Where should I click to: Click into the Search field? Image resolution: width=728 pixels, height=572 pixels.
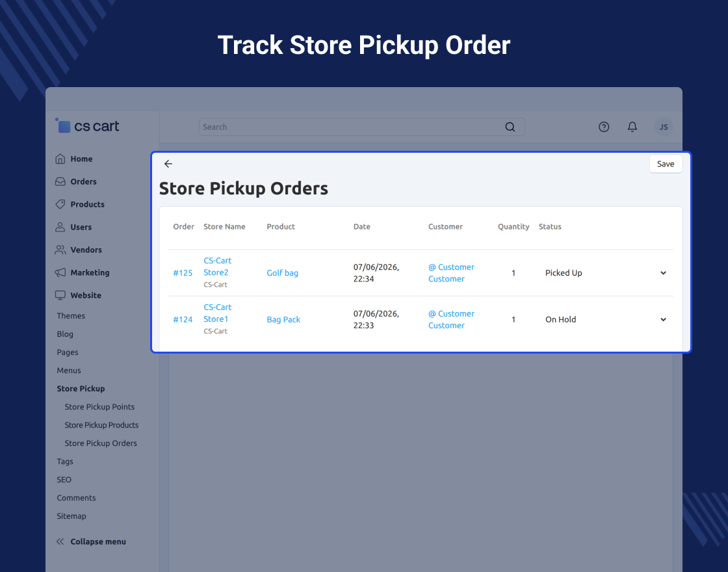361,127
